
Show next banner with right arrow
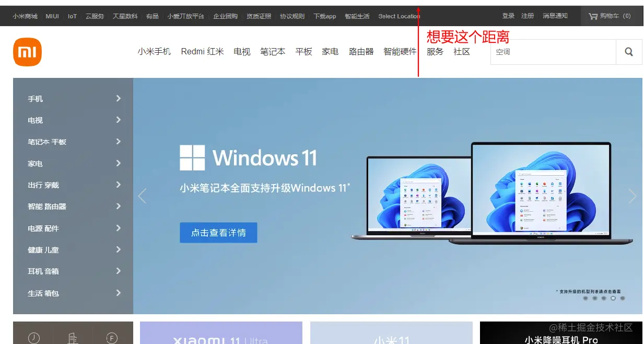[633, 196]
